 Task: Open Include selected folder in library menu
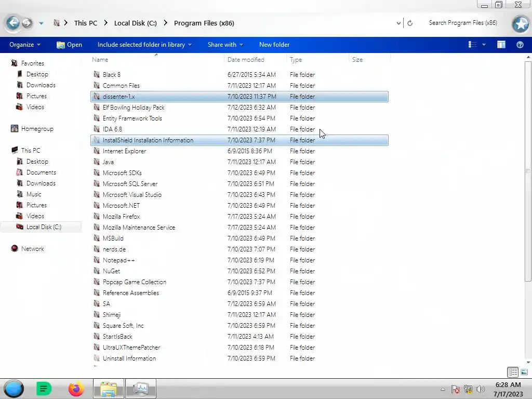[144, 45]
